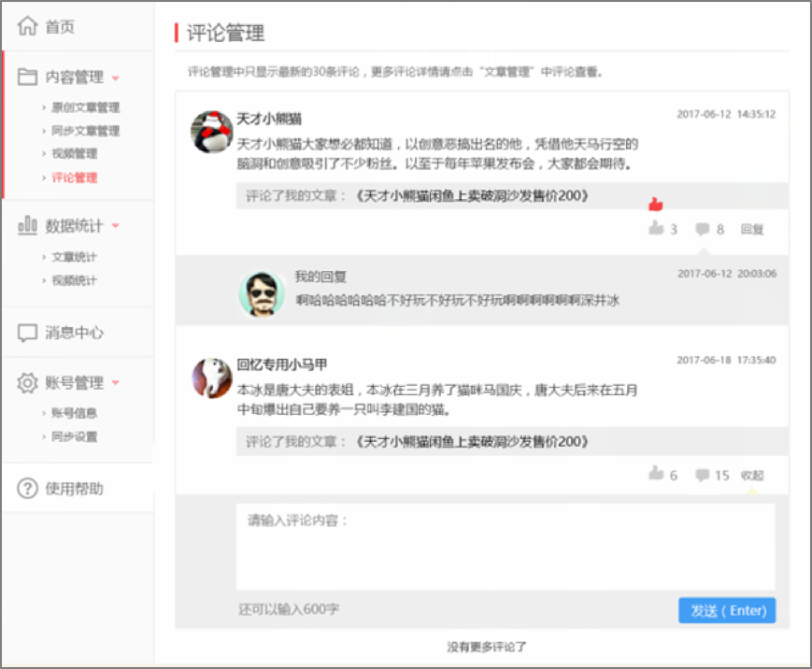Image resolution: width=812 pixels, height=669 pixels.
Task: Click the reply count icon showing 15
Action: [703, 476]
